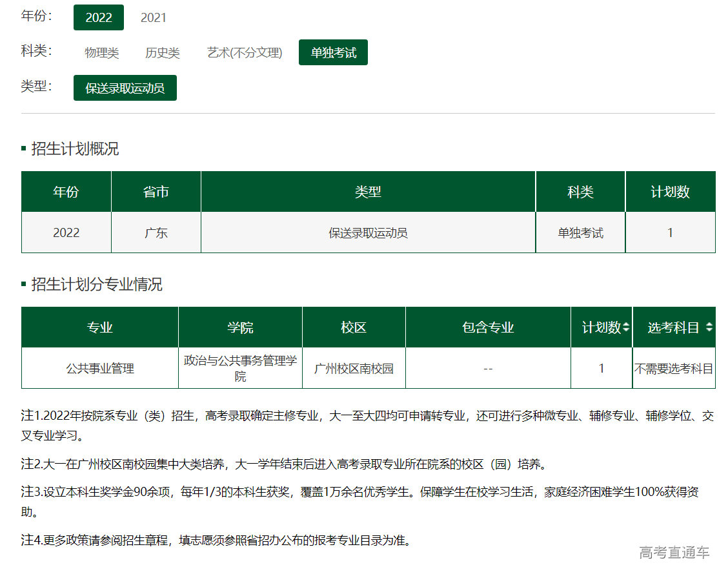Select the 公共事业管理 major cell
The height and width of the screenshot is (578, 728).
pyautogui.click(x=100, y=368)
